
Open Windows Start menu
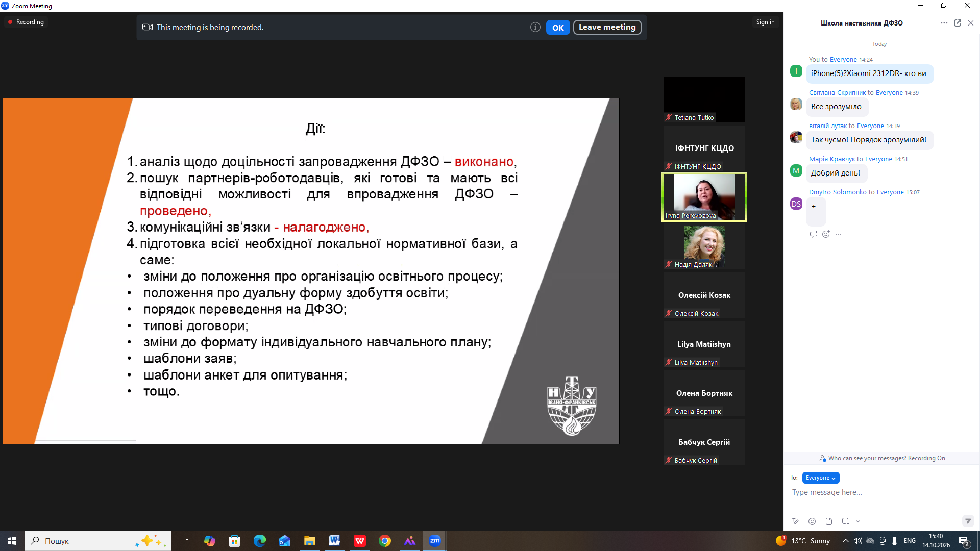tap(12, 541)
